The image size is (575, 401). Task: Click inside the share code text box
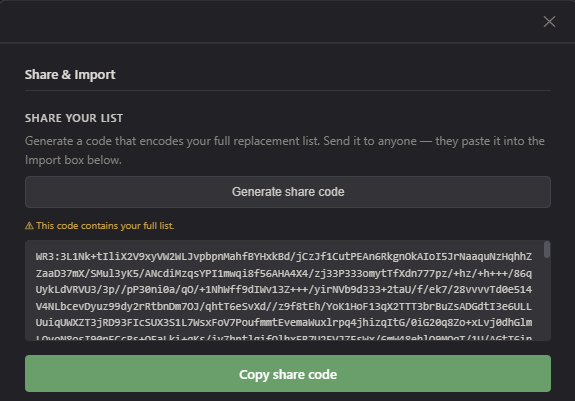pos(288,290)
